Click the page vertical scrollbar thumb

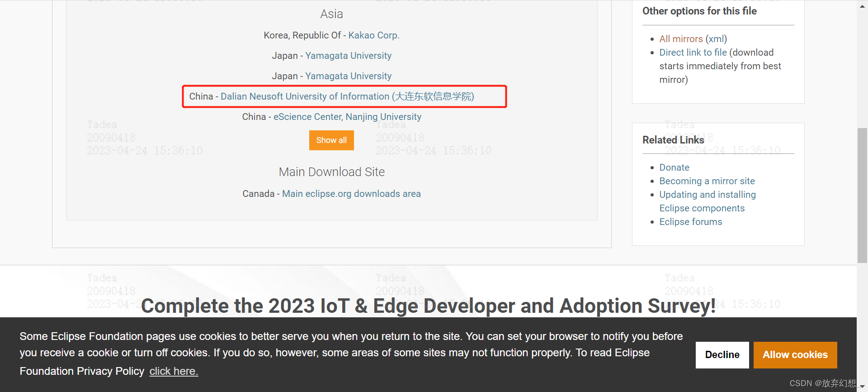tap(862, 196)
